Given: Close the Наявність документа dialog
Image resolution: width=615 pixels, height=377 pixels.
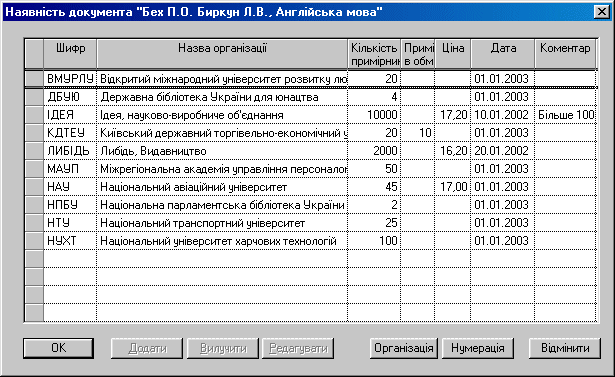Looking at the screenshot, I should tap(602, 12).
